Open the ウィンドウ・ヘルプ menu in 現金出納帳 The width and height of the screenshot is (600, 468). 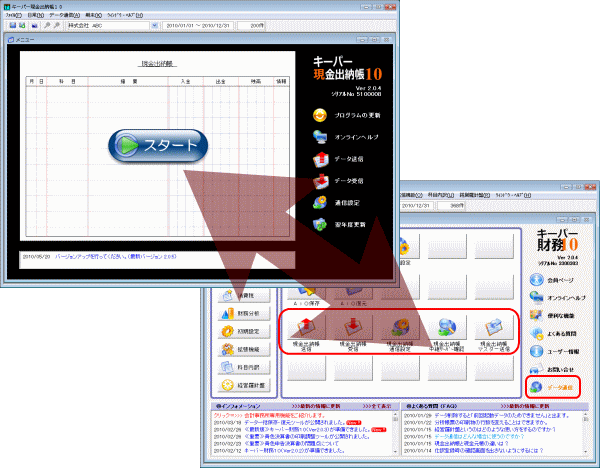tap(125, 15)
